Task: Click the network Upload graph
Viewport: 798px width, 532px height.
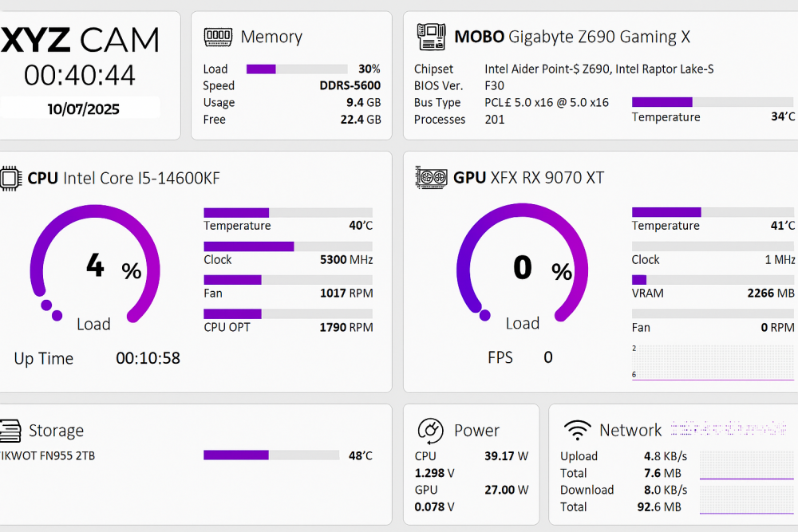Action: click(747, 465)
